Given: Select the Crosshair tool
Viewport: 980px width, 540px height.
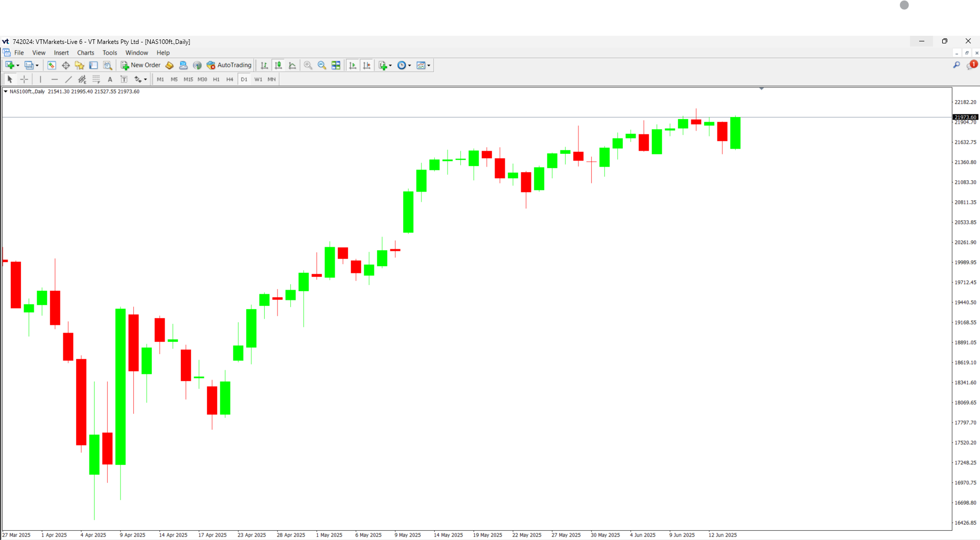Looking at the screenshot, I should [x=24, y=79].
